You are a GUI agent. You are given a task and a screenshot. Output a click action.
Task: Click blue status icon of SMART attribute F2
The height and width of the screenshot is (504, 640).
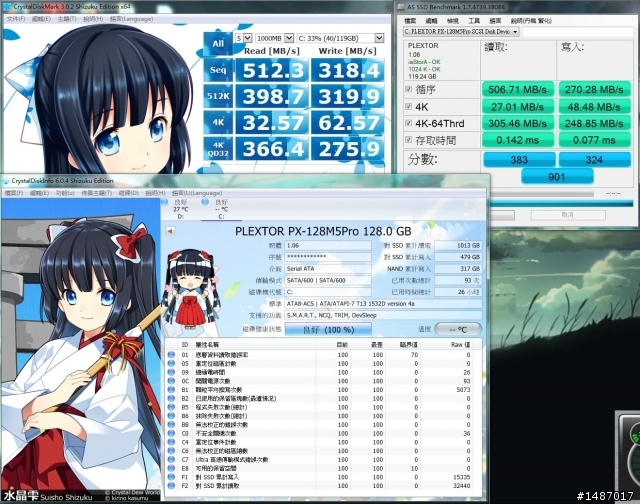pos(171,486)
